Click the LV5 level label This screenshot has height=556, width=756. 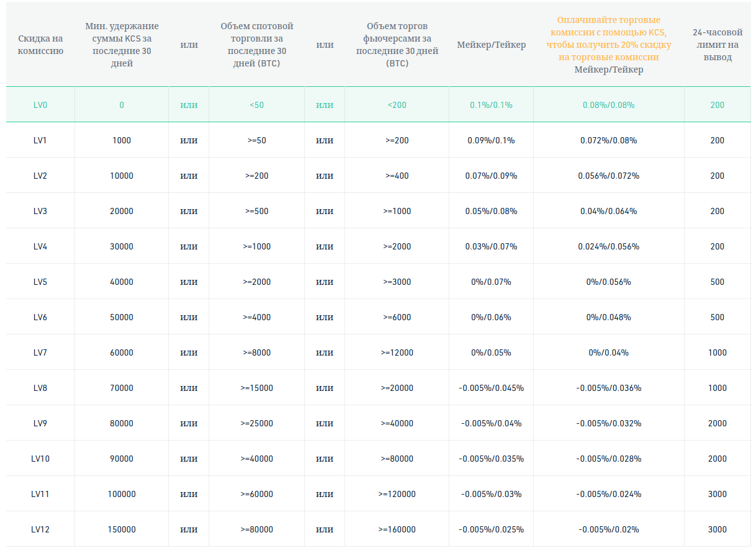point(40,282)
